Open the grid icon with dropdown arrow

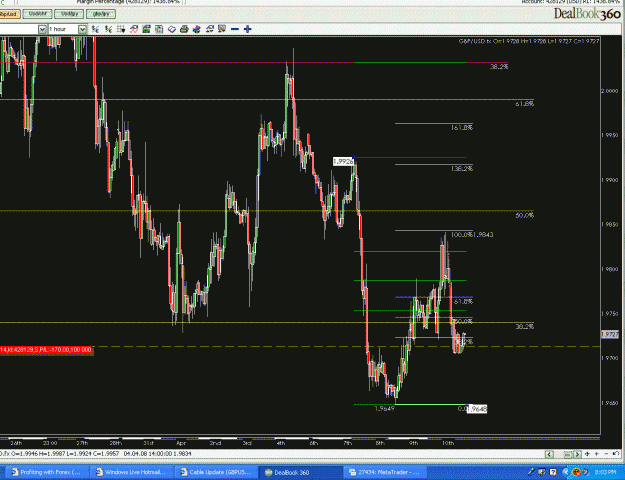(x=121, y=29)
